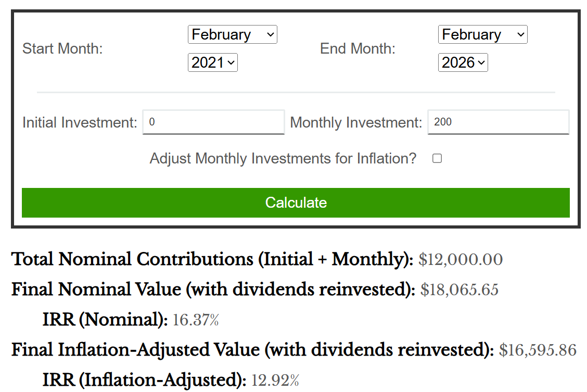The height and width of the screenshot is (392, 587).
Task: Enable Adjust Monthly Investments for Inflation checkbox
Action: coord(437,158)
